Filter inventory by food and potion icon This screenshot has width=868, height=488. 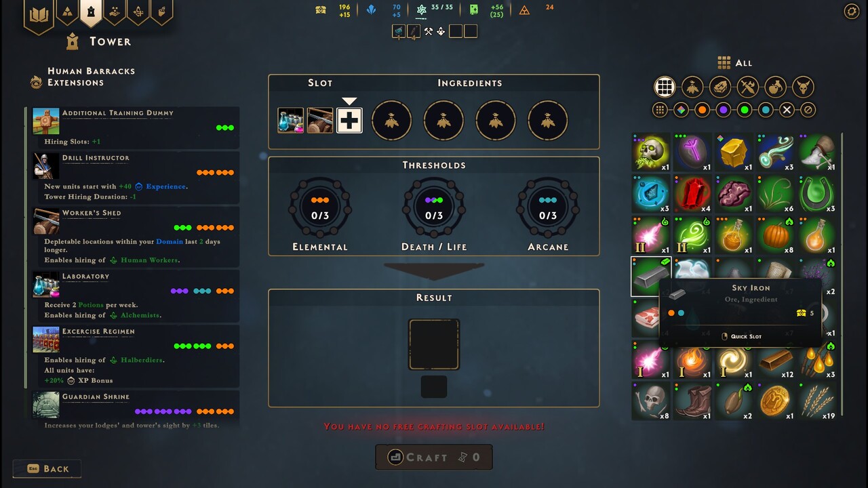pyautogui.click(x=775, y=87)
